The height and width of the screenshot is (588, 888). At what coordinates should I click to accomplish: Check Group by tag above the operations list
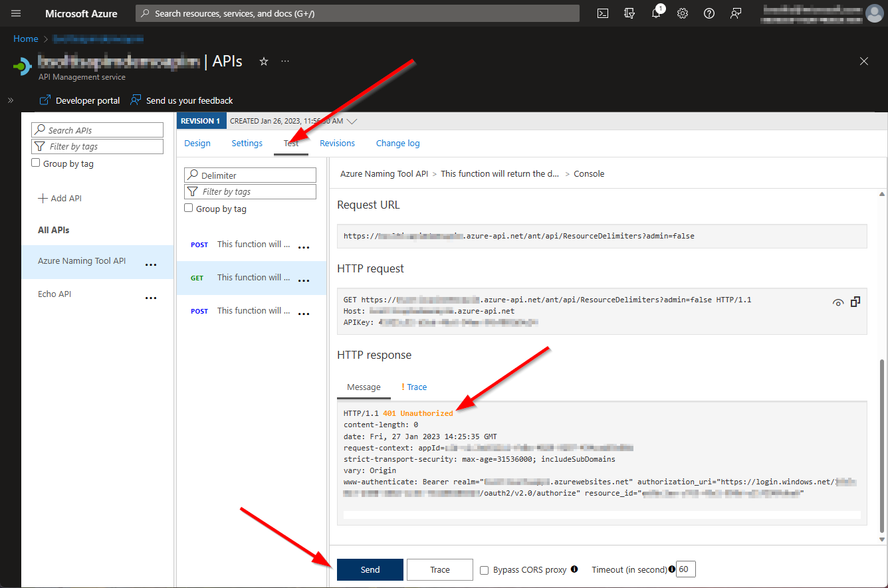tap(188, 208)
